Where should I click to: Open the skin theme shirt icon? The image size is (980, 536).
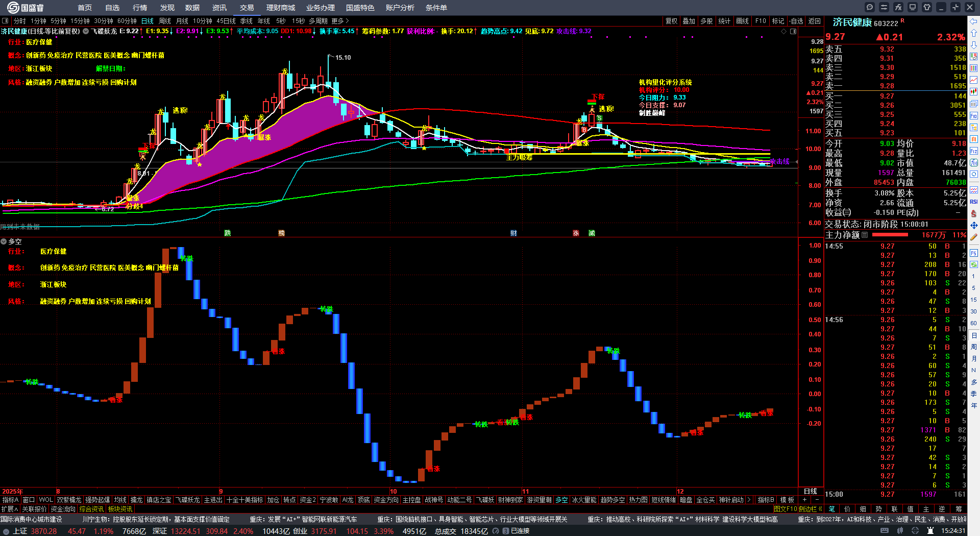tap(927, 7)
